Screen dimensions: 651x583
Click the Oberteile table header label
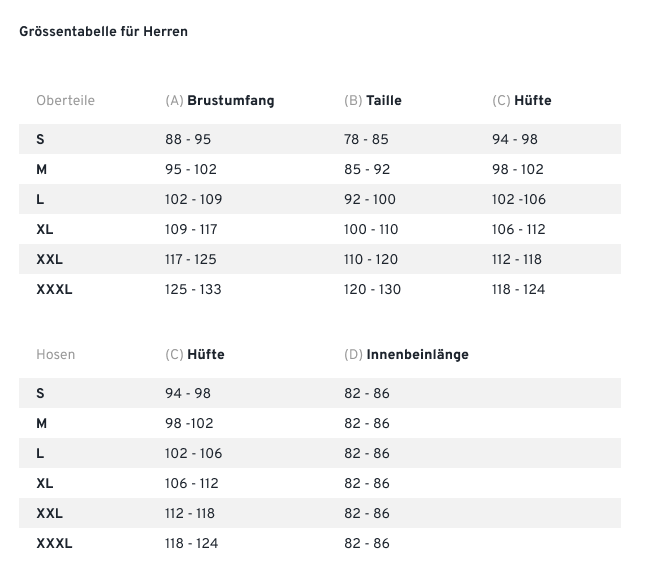click(x=65, y=101)
